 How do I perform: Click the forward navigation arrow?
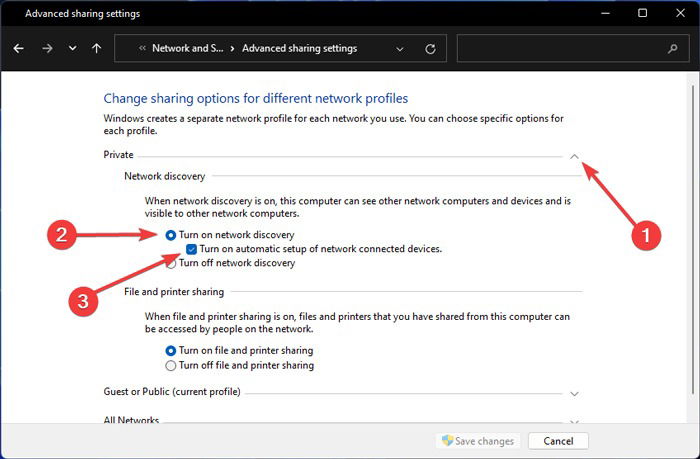[x=47, y=48]
